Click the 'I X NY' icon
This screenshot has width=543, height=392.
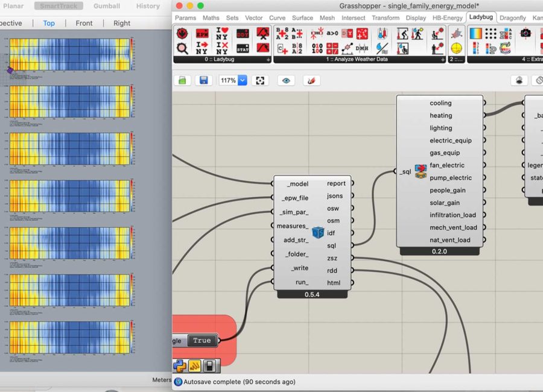pyautogui.click(x=222, y=48)
